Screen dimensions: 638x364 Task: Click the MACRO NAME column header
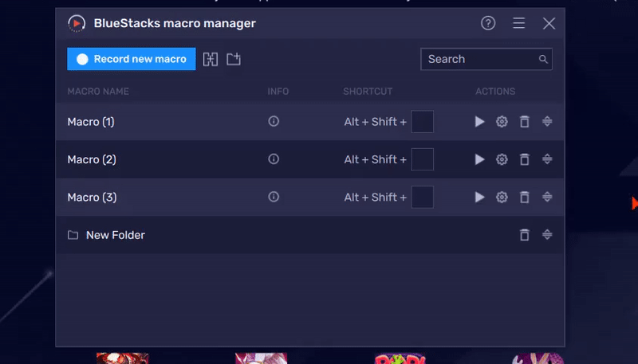pos(98,92)
